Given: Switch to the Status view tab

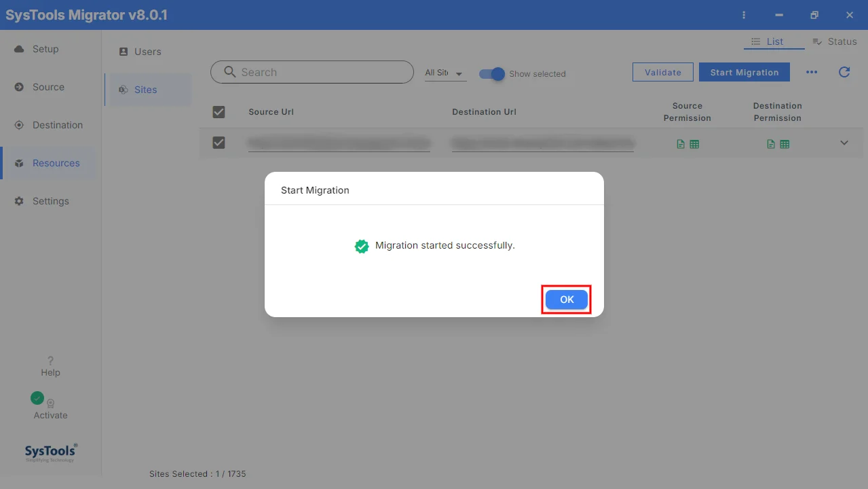Looking at the screenshot, I should (x=835, y=41).
